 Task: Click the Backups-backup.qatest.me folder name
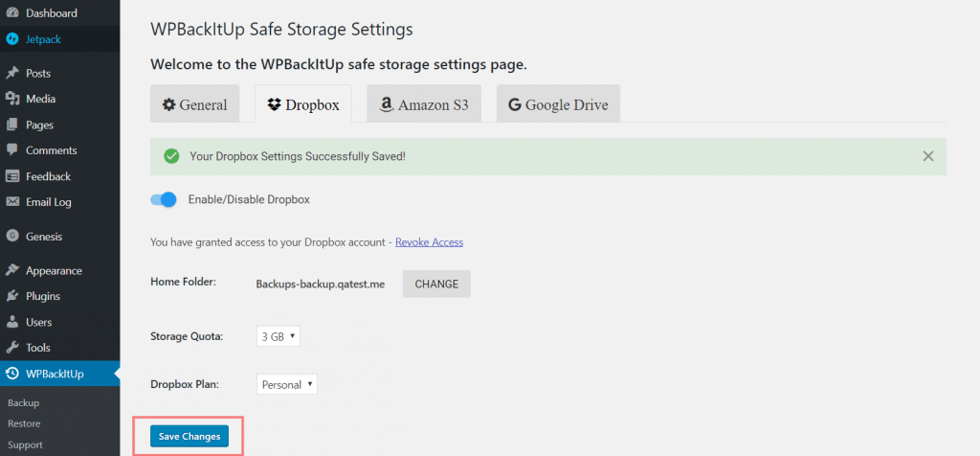pos(321,284)
